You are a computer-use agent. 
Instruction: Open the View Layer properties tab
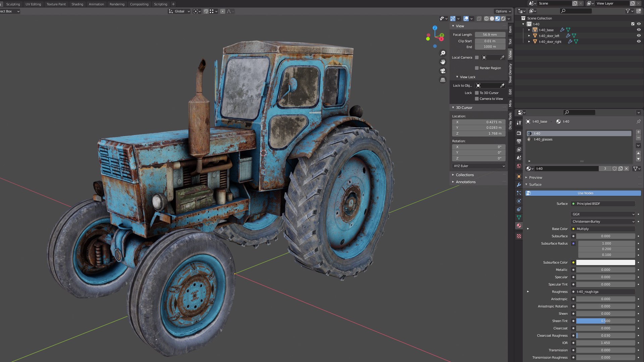[519, 149]
